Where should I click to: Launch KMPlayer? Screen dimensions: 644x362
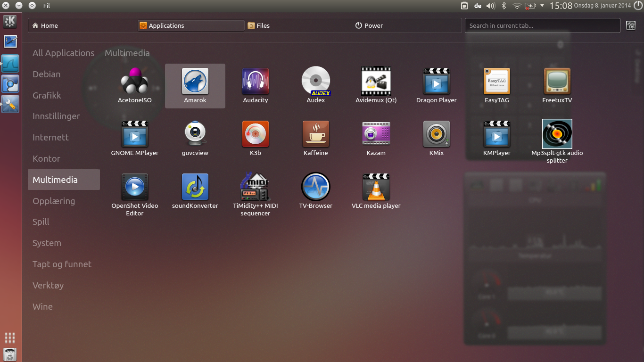pos(497,139)
